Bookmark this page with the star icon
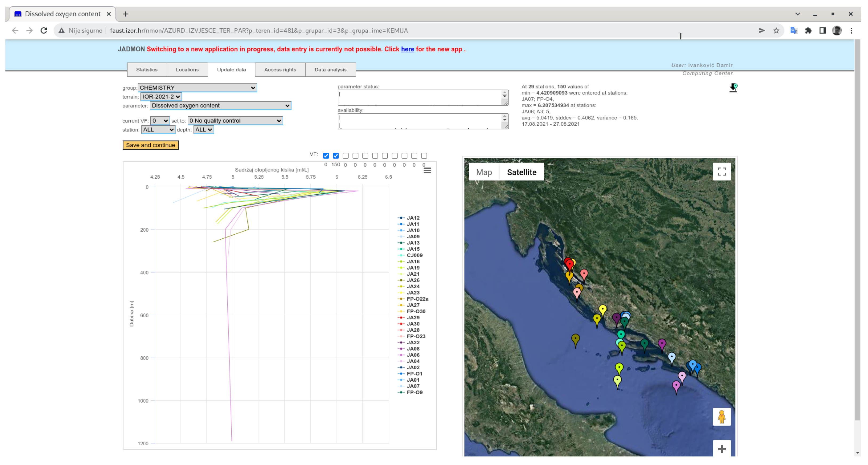The image size is (868, 465). click(776, 31)
